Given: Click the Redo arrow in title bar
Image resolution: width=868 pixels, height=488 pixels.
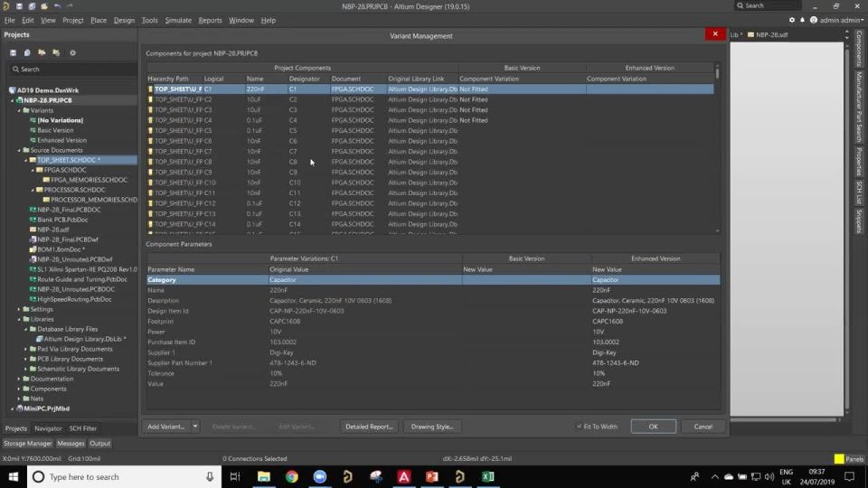Looking at the screenshot, I should (x=70, y=6).
